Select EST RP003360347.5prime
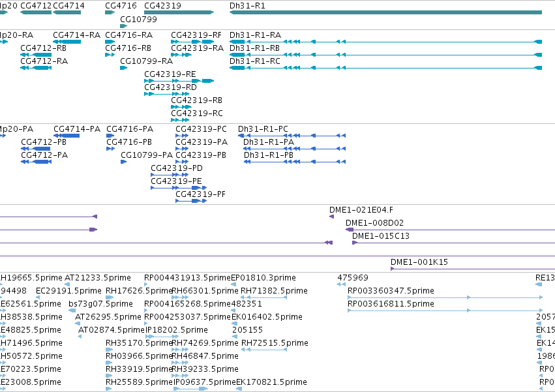 click(x=445, y=297)
